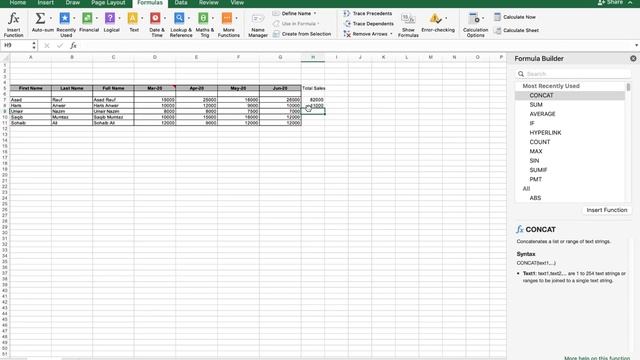Click Insert Function button in Formula Builder
The width and height of the screenshot is (640, 360).
(607, 210)
